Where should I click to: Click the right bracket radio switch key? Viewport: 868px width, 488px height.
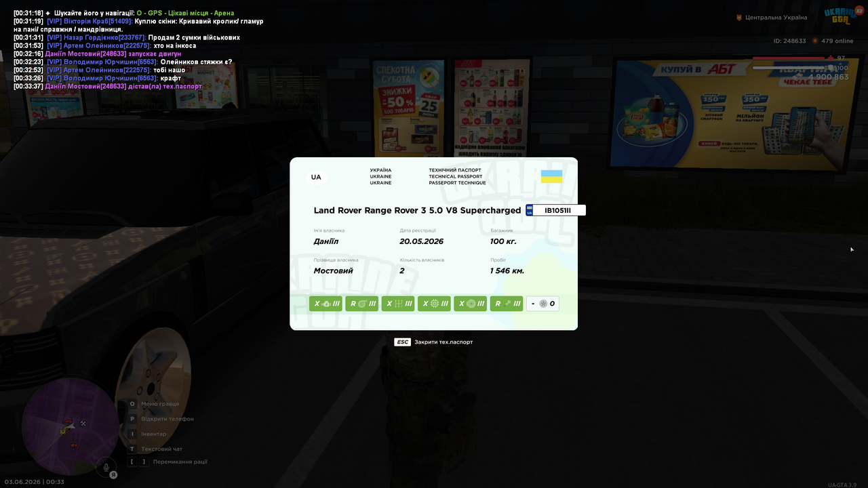144,462
